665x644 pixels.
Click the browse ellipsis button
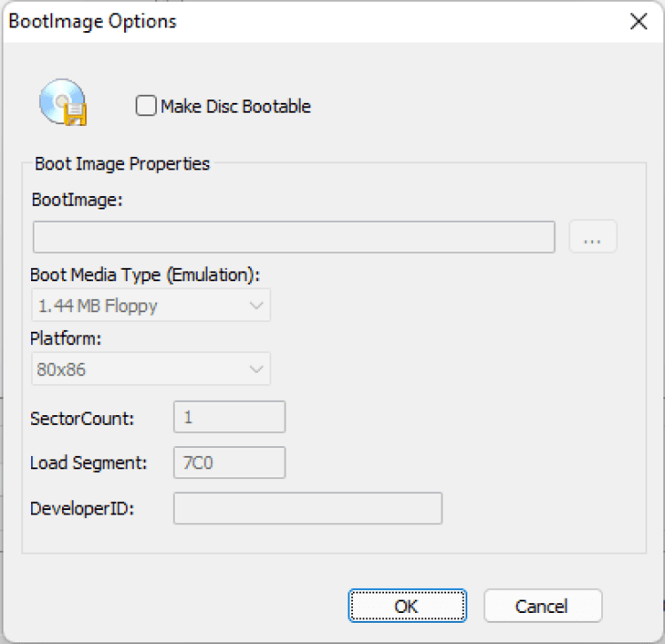592,237
